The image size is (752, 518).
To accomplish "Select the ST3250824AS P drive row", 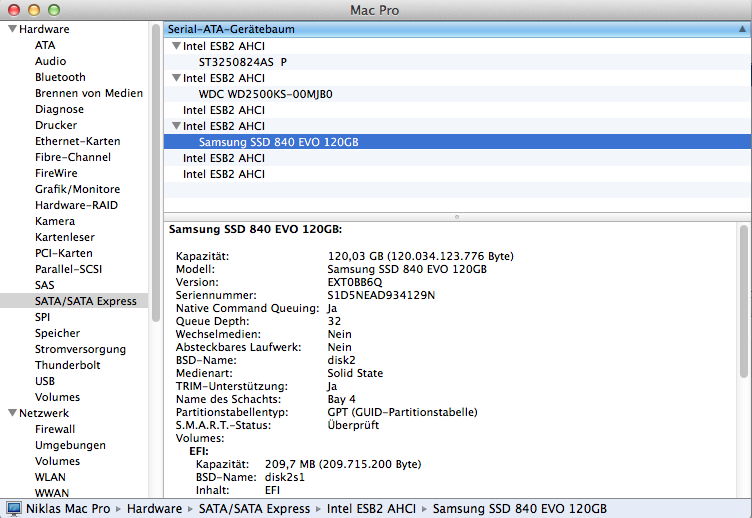I will (x=457, y=62).
